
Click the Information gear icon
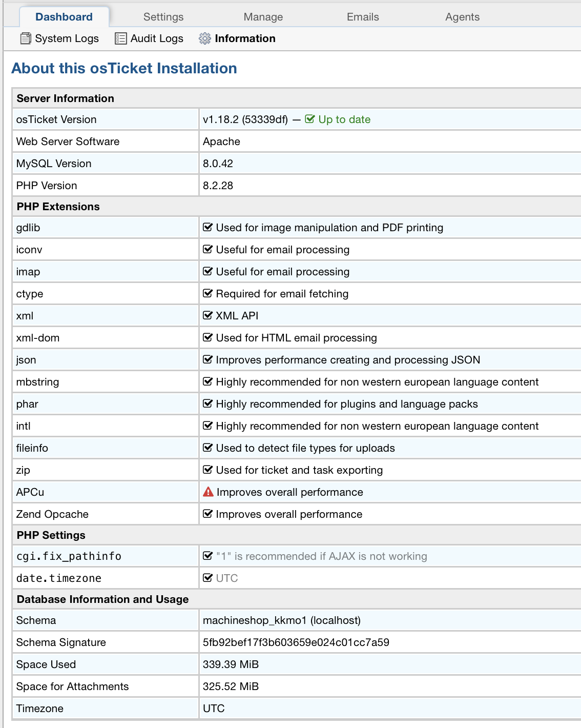(205, 38)
